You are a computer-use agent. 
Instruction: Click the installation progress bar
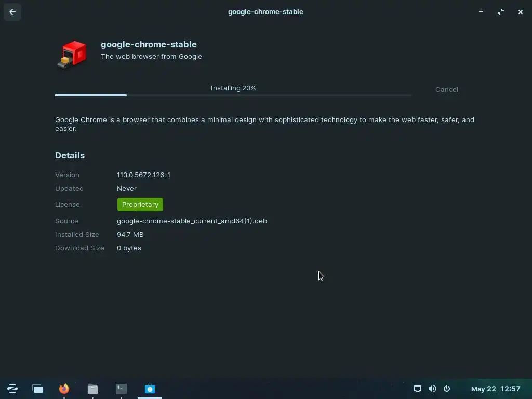(233, 95)
